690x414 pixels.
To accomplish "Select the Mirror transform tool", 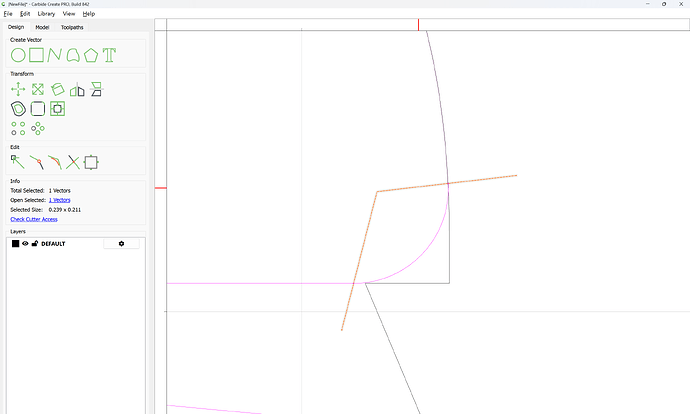I will (76, 89).
